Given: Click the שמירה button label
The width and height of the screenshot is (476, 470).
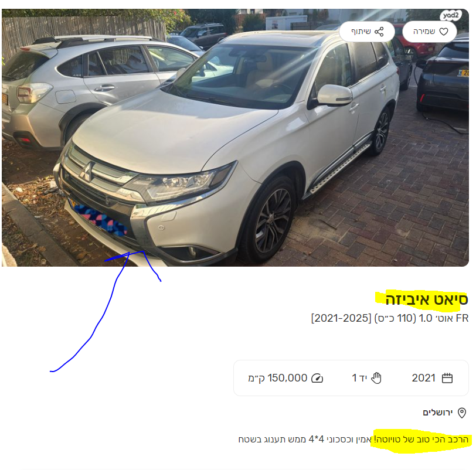Looking at the screenshot, I should [x=424, y=32].
